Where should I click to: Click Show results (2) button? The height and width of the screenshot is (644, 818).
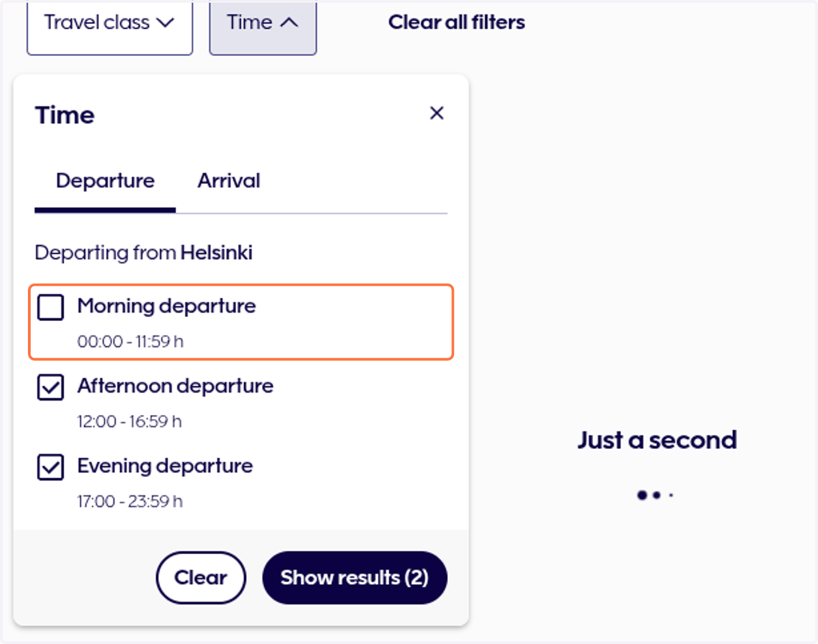(354, 578)
